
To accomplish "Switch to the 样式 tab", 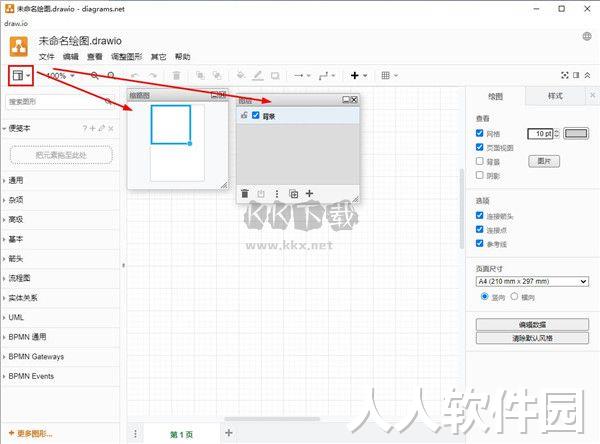I will tap(555, 96).
